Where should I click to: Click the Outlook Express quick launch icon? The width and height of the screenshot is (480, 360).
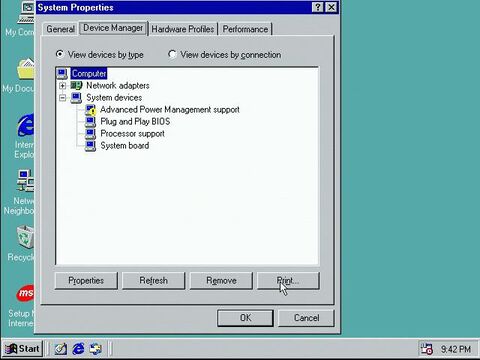click(96, 349)
